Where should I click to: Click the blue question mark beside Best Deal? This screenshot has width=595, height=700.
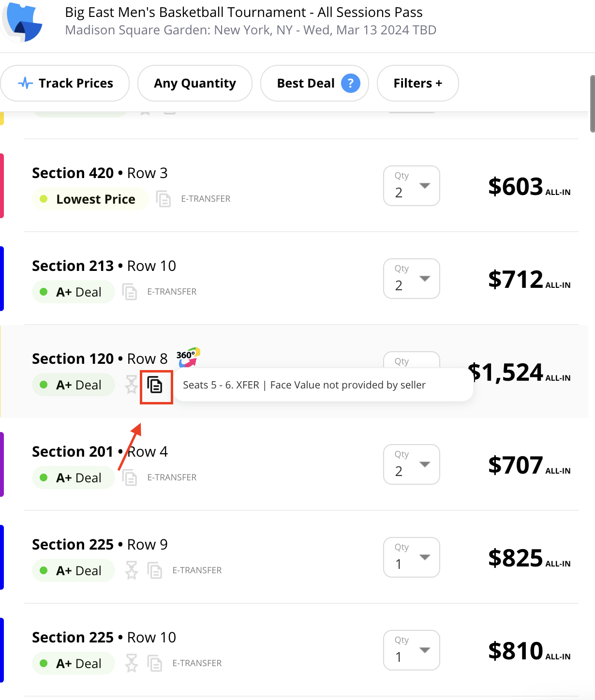click(351, 83)
